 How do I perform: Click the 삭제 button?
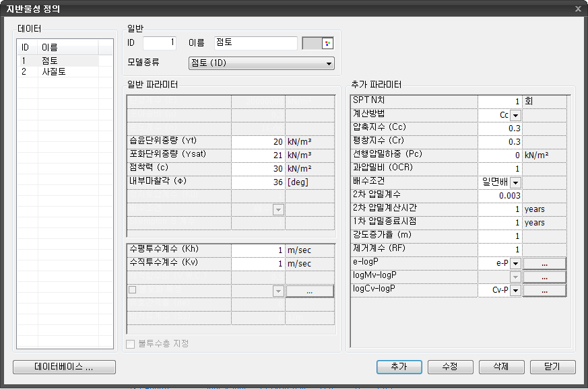tap(501, 367)
